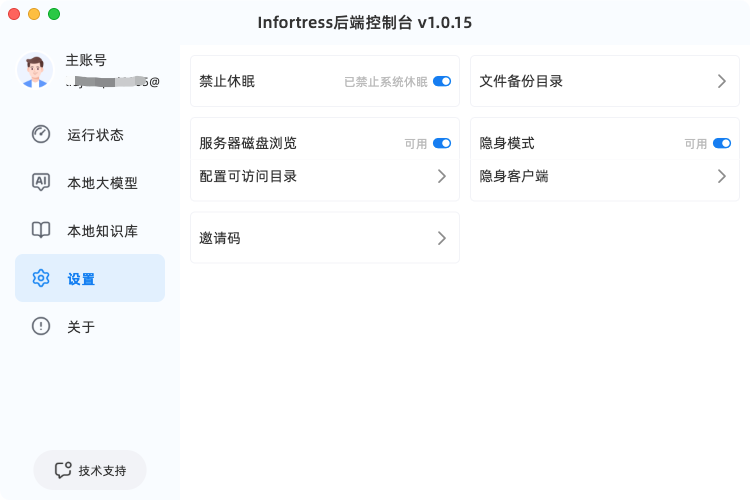Open the 本地知识库 sidebar section

pos(90,230)
